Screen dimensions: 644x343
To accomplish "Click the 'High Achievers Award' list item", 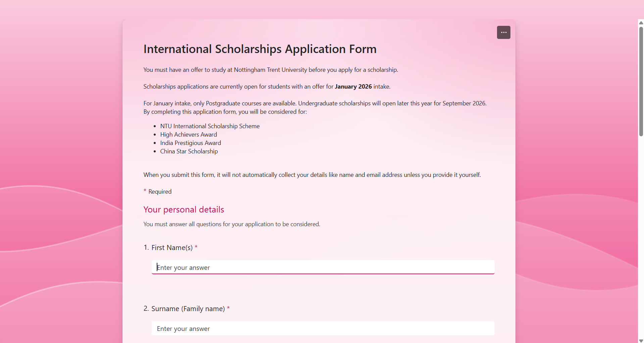I will (189, 135).
